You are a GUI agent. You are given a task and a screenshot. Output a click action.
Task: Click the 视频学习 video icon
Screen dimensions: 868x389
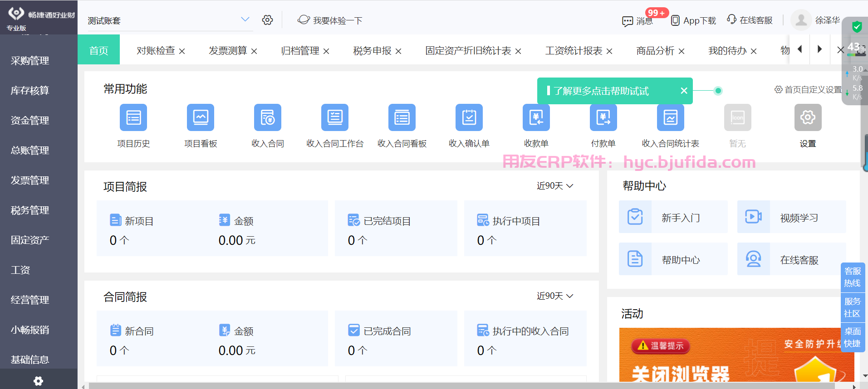coord(754,217)
